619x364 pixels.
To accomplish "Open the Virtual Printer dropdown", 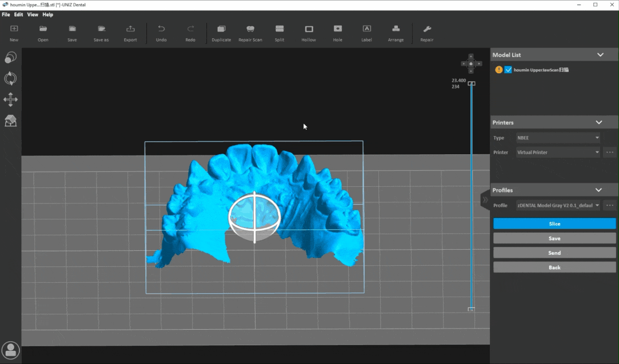I will [x=558, y=153].
